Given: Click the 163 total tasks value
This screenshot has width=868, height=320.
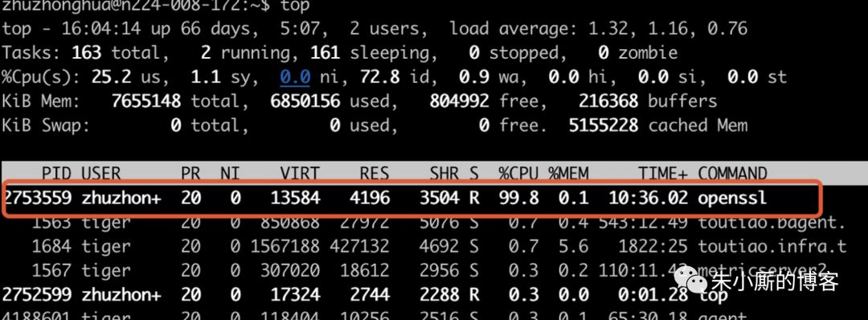Looking at the screenshot, I should point(86,52).
